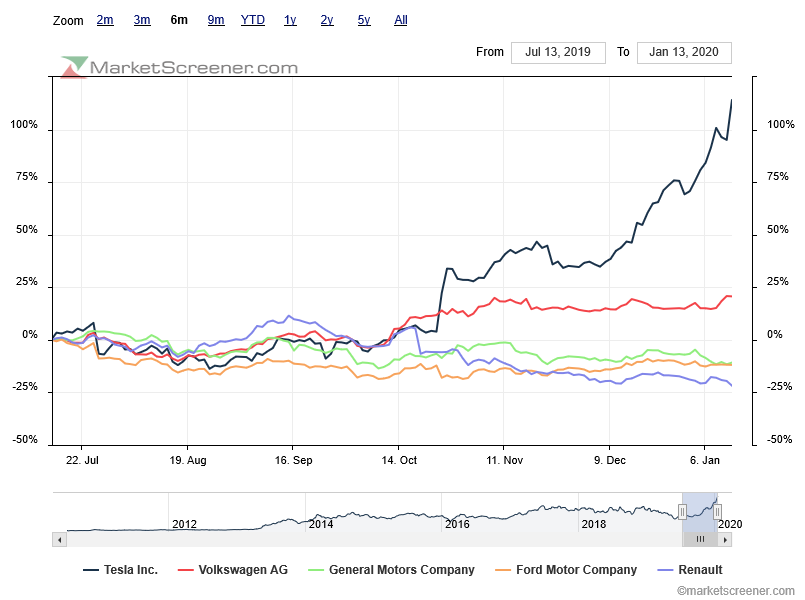
Task: Click the 14. Oct axis label
Action: [399, 460]
